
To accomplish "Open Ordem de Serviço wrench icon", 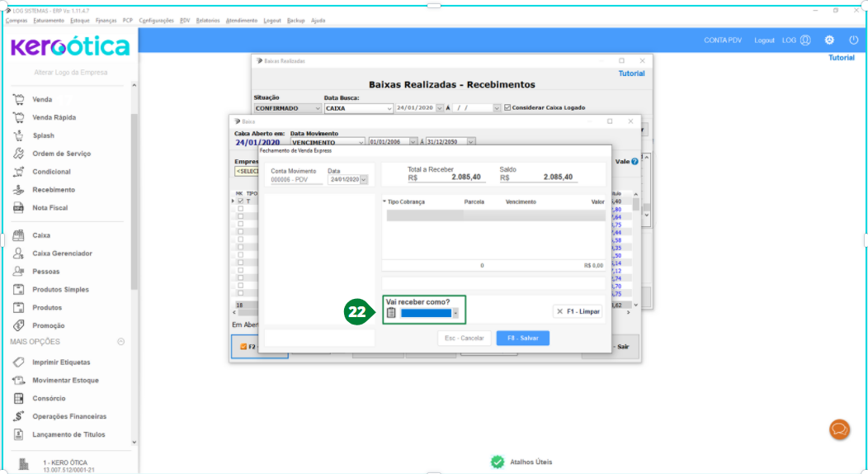I will point(19,154).
